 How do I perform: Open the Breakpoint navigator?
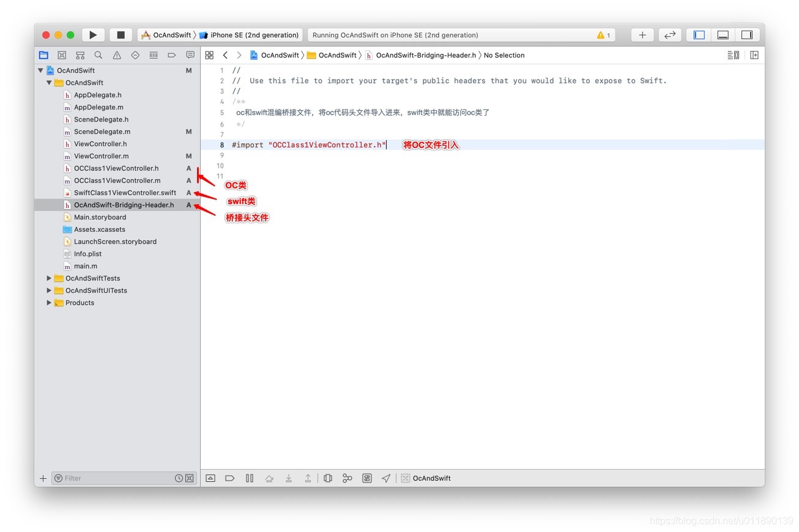(172, 55)
